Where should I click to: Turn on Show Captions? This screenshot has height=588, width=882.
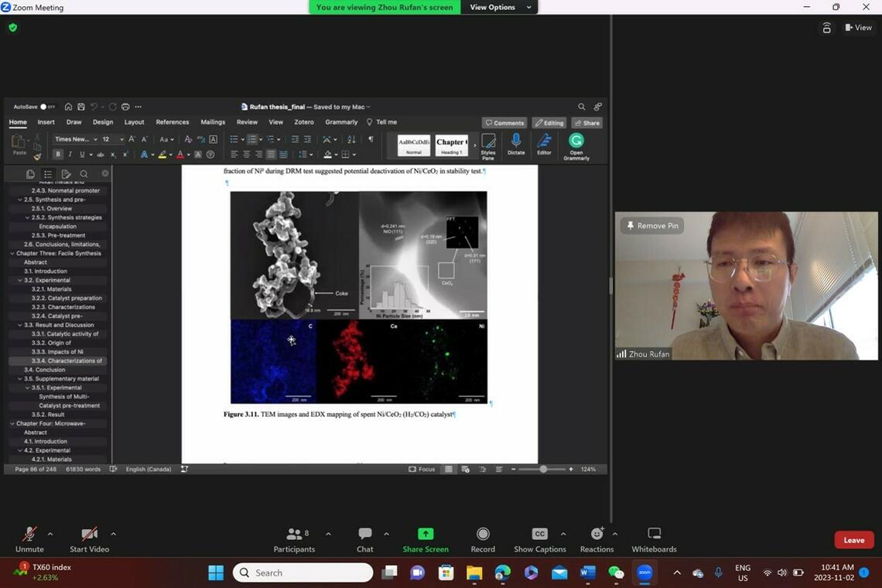[x=540, y=539]
